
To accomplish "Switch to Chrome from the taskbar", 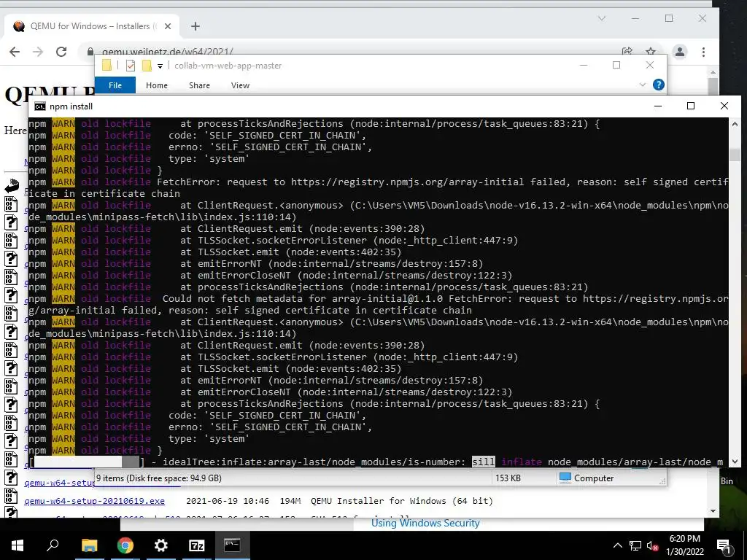I will click(125, 545).
